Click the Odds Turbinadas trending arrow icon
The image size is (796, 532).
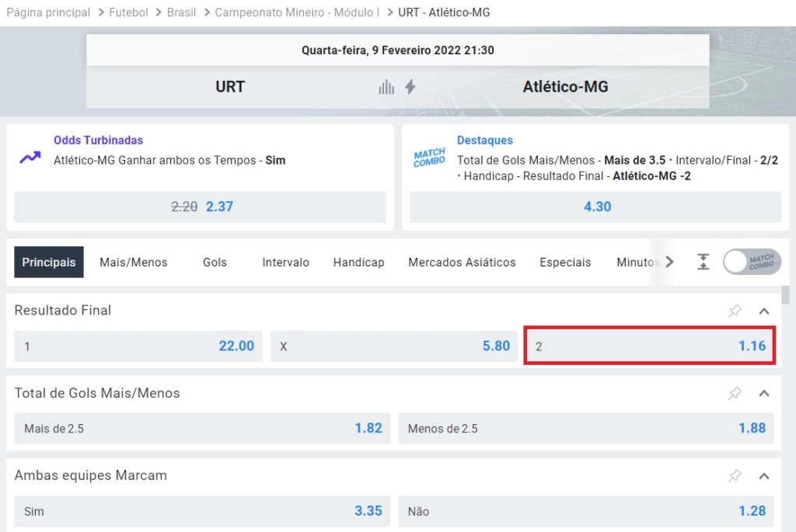pyautogui.click(x=30, y=158)
